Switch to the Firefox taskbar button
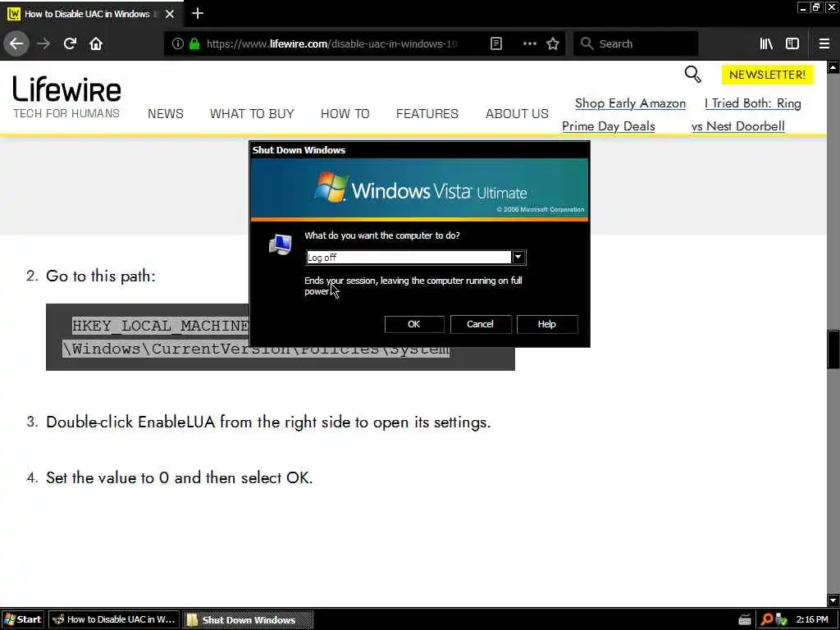Image resolution: width=840 pixels, height=630 pixels. tap(114, 619)
